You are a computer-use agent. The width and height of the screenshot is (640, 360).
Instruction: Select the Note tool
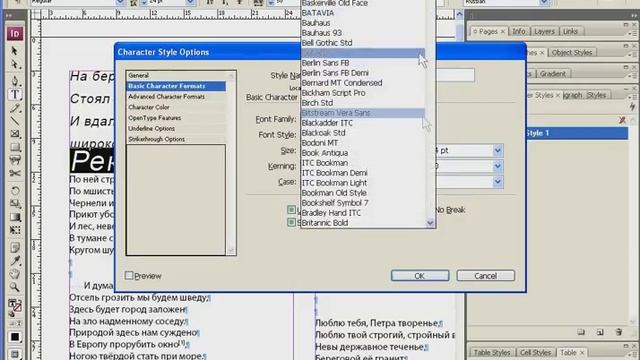(15, 247)
